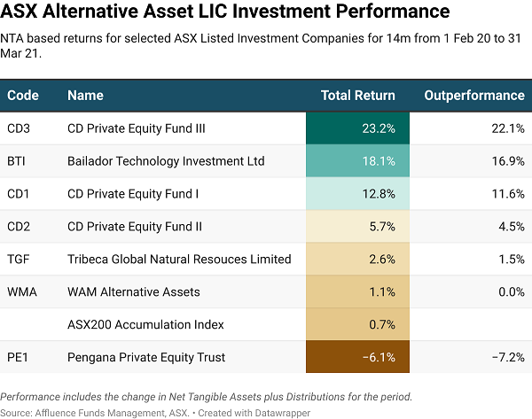Image resolution: width=532 pixels, height=419 pixels.
Task: Click the chart title heading
Action: coord(224,12)
